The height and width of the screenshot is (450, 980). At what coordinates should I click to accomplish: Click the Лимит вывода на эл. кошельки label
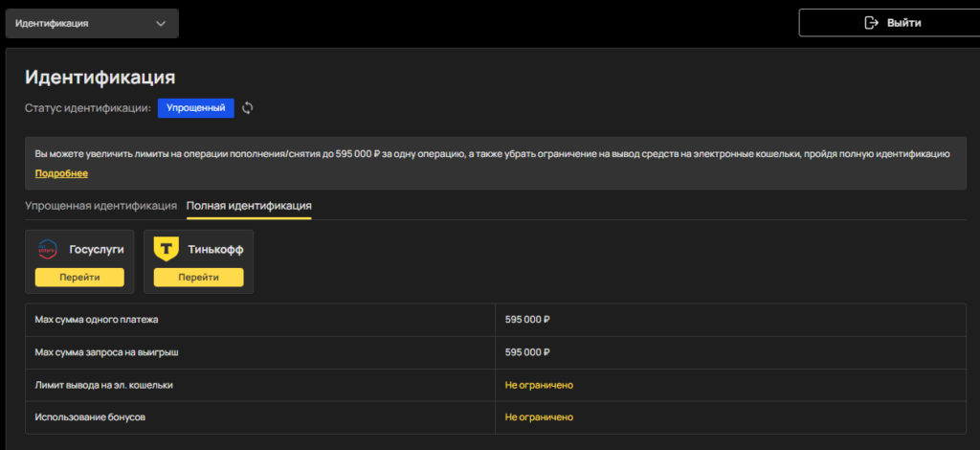103,385
